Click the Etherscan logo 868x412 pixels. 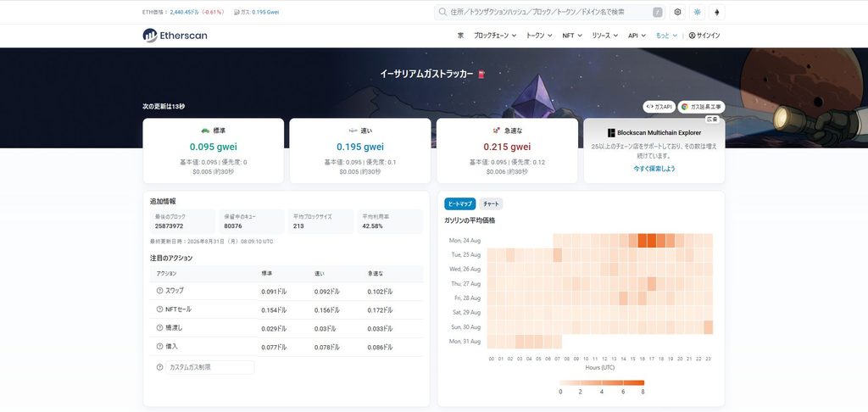[x=175, y=36]
